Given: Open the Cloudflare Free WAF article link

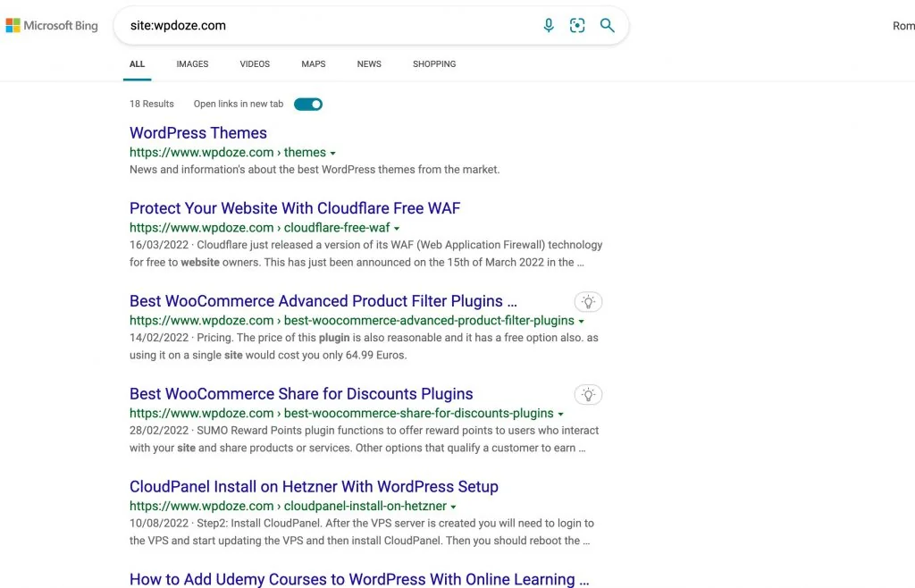Looking at the screenshot, I should point(295,207).
